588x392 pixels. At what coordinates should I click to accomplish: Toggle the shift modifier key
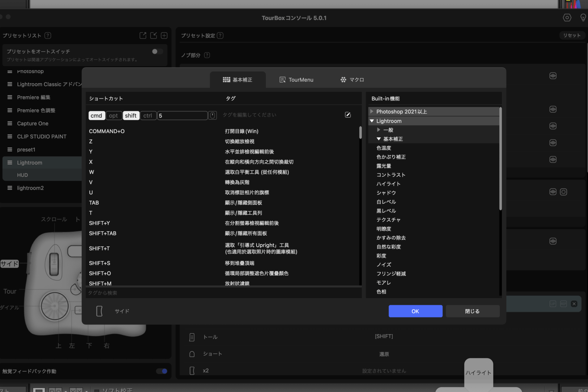point(131,115)
